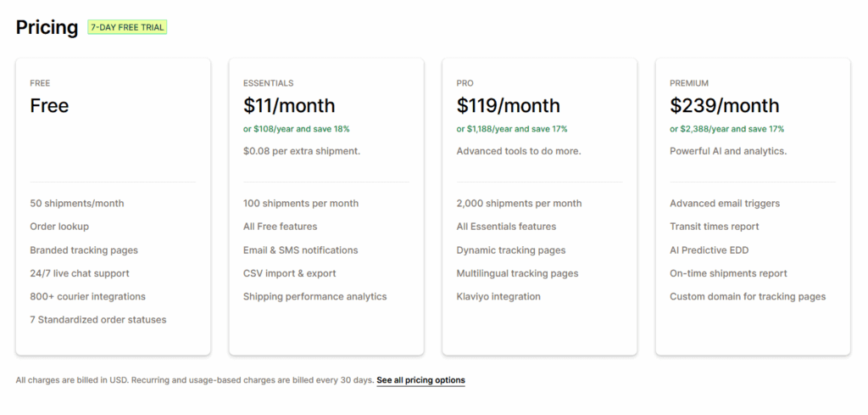The image size is (868, 415).
Task: Click the Klaviyo integration feature
Action: pyautogui.click(x=498, y=296)
